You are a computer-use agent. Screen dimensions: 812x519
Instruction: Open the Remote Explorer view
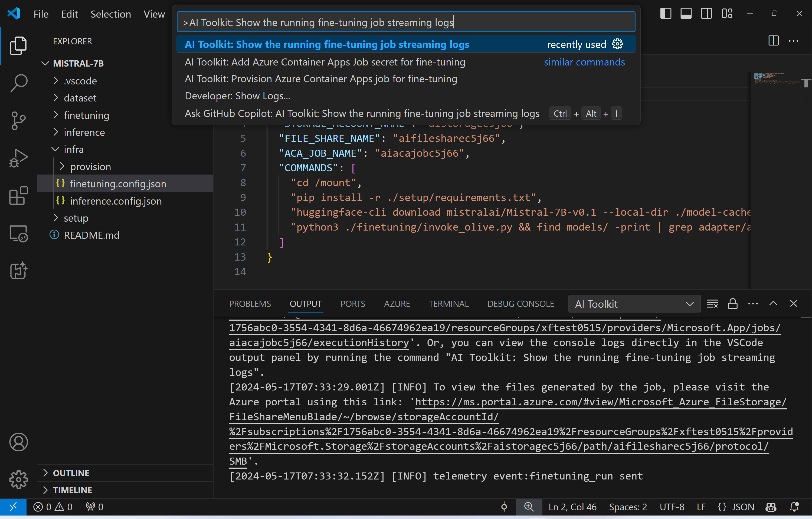point(18,234)
